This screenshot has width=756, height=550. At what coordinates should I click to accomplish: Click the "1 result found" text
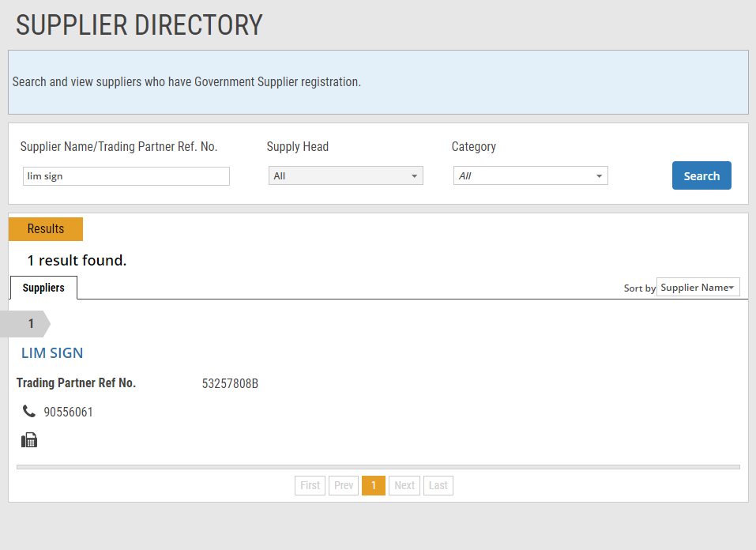click(x=77, y=260)
